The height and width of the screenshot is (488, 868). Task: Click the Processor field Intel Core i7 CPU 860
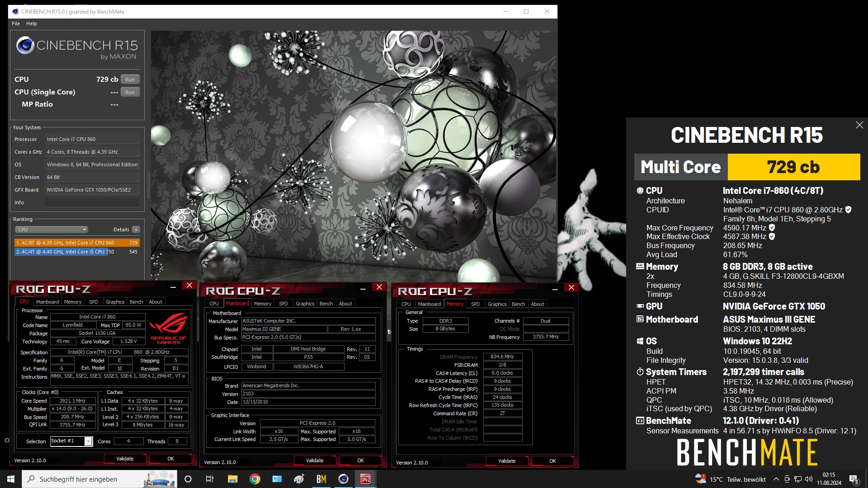point(92,139)
